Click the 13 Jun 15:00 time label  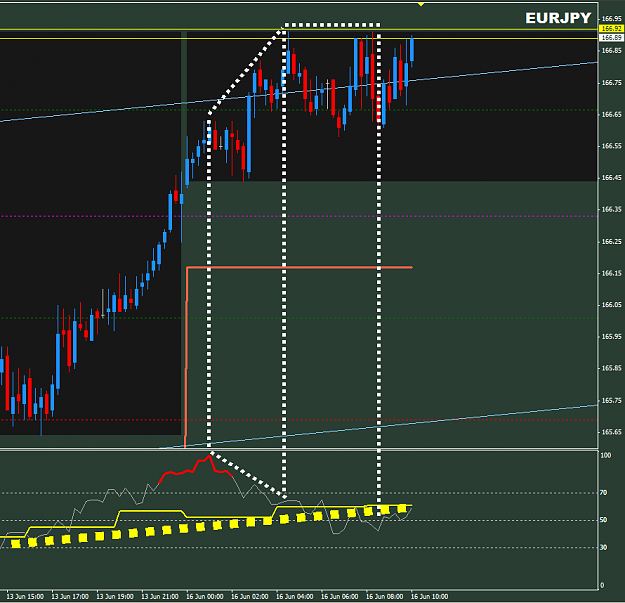pos(25,596)
